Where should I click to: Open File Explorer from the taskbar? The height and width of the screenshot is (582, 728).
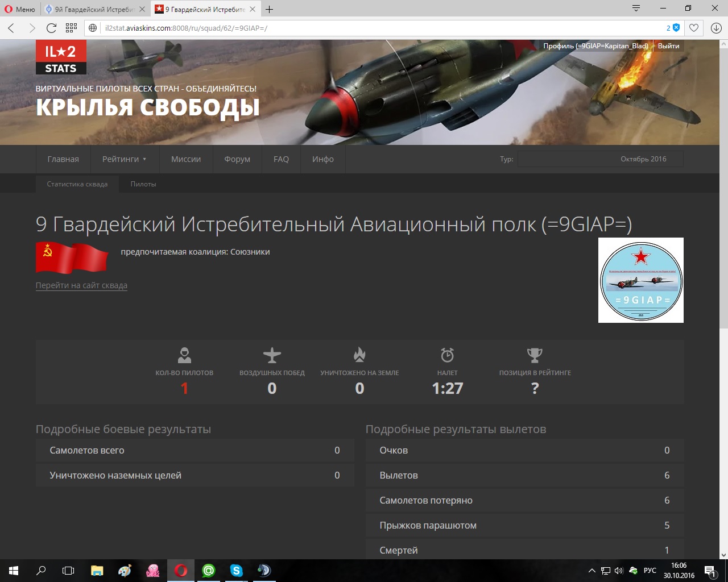coord(97,571)
